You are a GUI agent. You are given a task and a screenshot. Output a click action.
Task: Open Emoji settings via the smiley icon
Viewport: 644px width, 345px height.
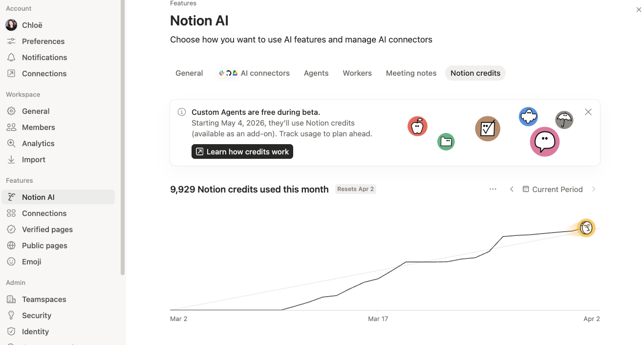tap(11, 261)
